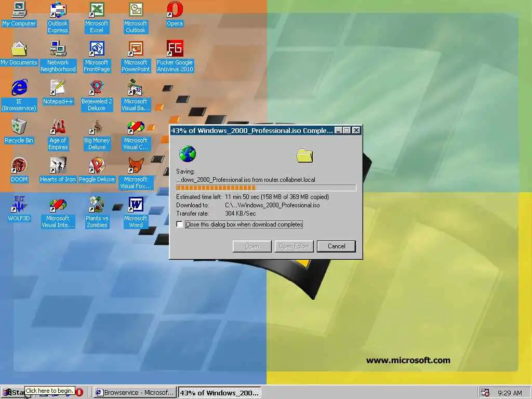Launch Opera from the quick launch bar
Viewport: 532px width, 399px height.
(79, 393)
